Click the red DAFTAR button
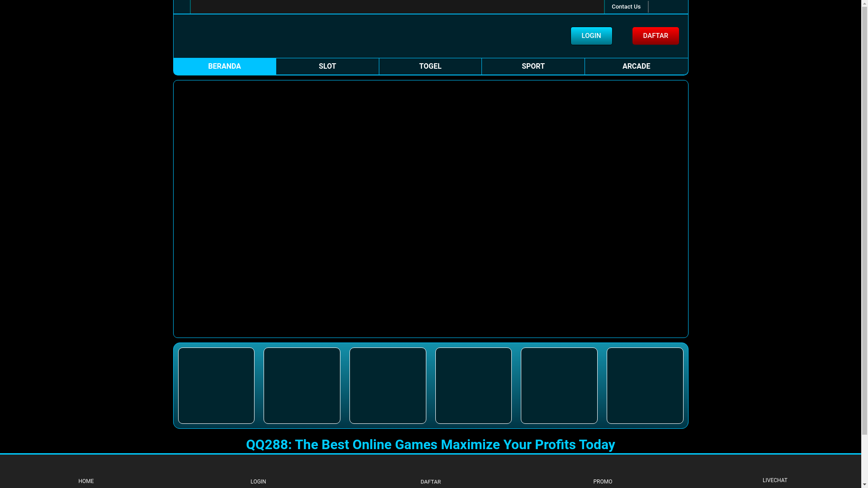This screenshot has width=868, height=488. [655, 36]
